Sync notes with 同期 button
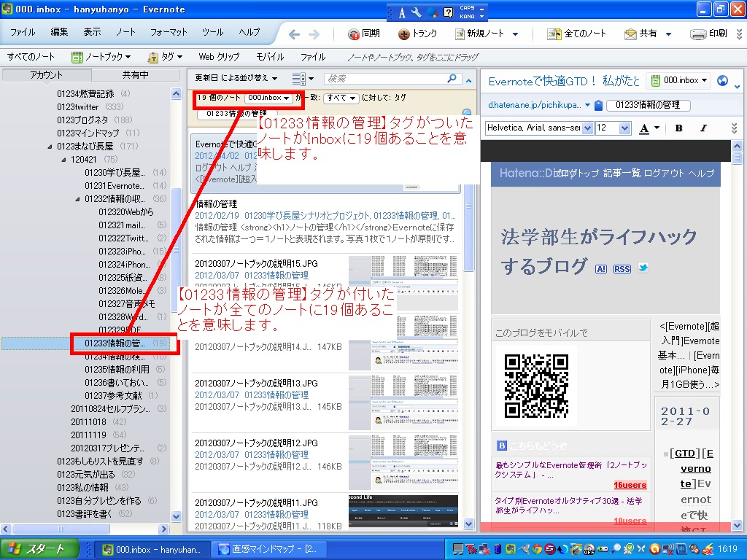The height and width of the screenshot is (560, 747). pyautogui.click(x=364, y=34)
